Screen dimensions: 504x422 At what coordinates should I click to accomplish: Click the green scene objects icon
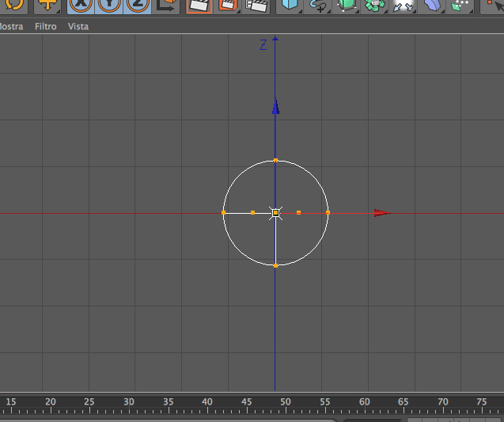pos(460,6)
